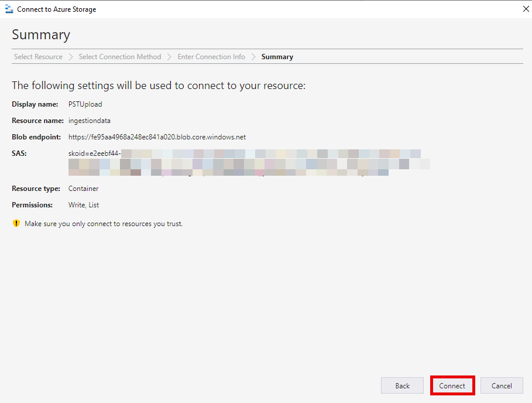The width and height of the screenshot is (532, 403).
Task: Click the chevron arrow after Select Resource
Action: coord(71,57)
